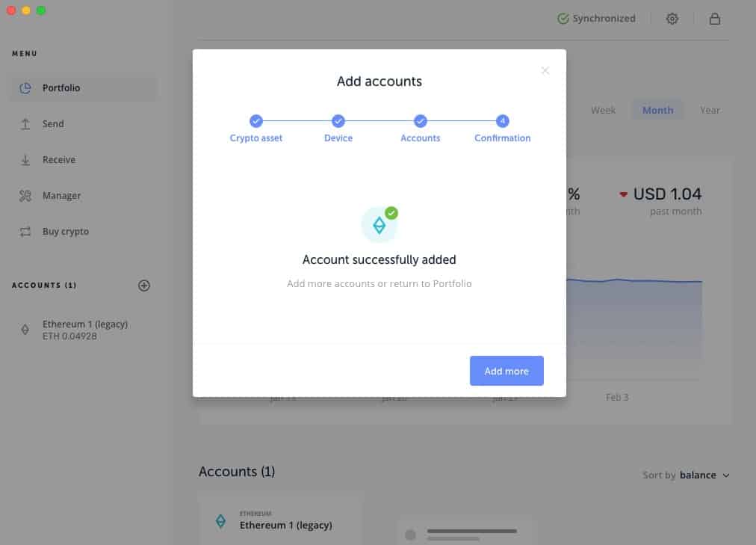Click the Buy crypto exchange icon
This screenshot has height=545, width=756.
(25, 232)
